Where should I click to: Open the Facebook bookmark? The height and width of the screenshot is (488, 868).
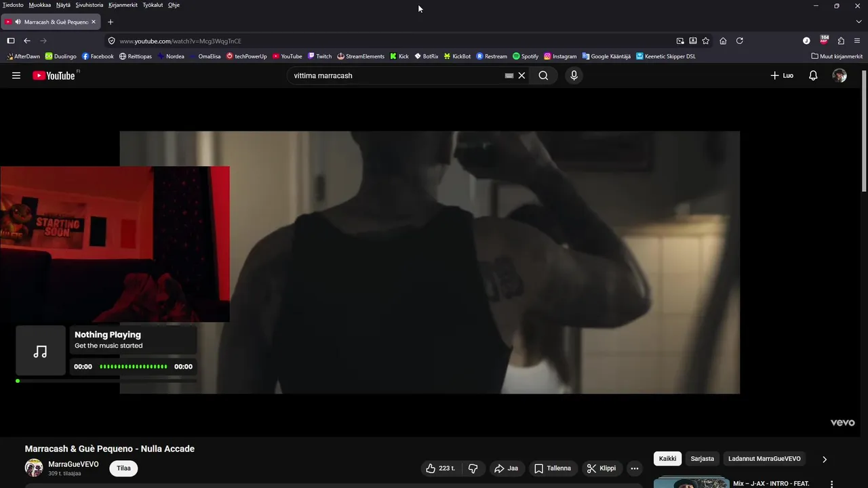click(98, 56)
